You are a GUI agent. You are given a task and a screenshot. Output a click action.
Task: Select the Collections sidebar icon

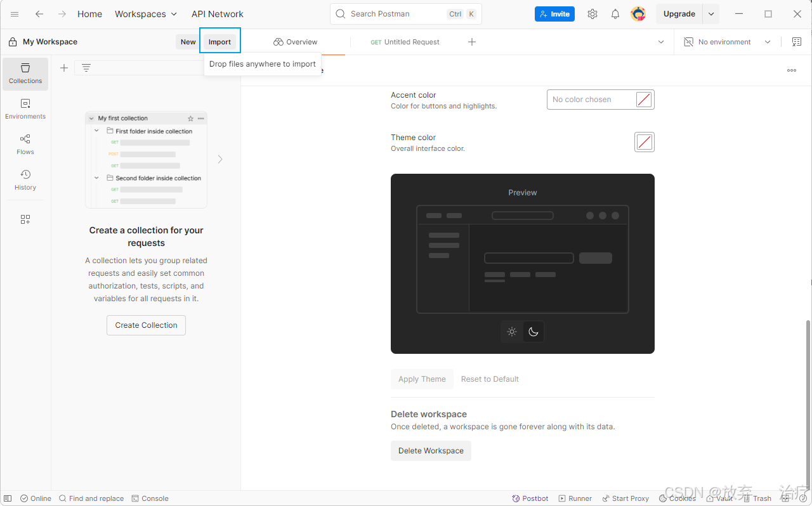(25, 74)
